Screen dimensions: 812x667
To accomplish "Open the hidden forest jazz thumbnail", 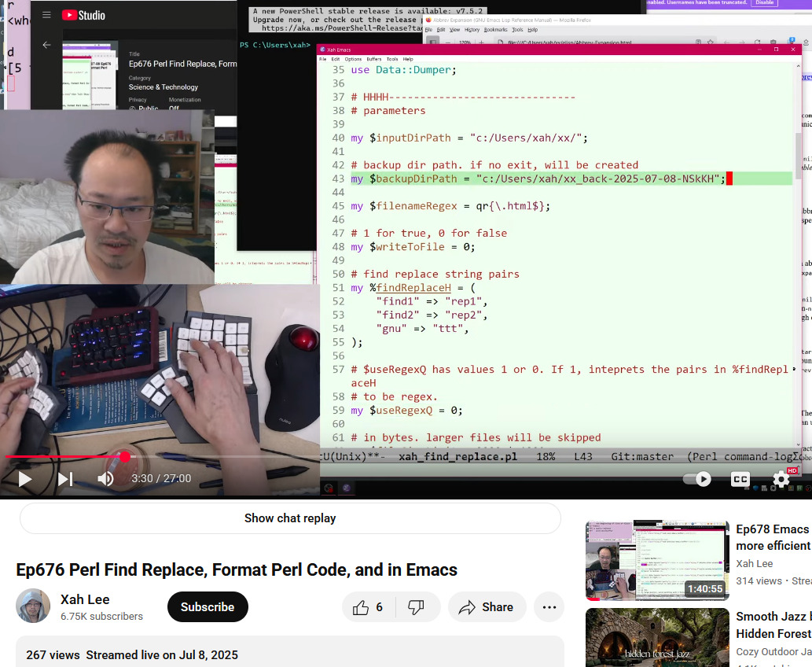I will pyautogui.click(x=657, y=637).
